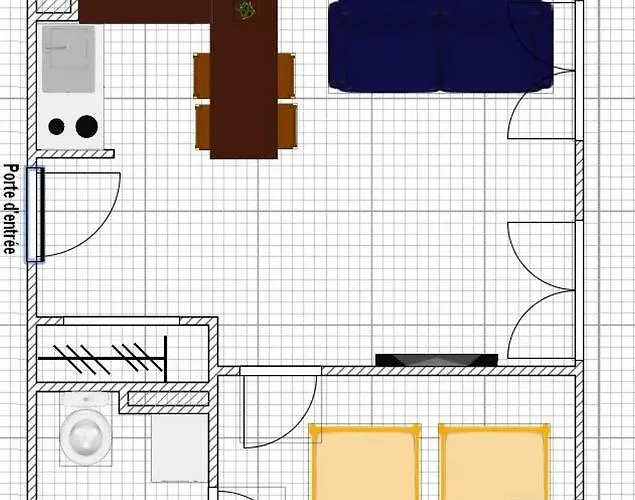This screenshot has width=635, height=500.
Task: Click the 'Porte d'entrée' label
Action: point(11,209)
